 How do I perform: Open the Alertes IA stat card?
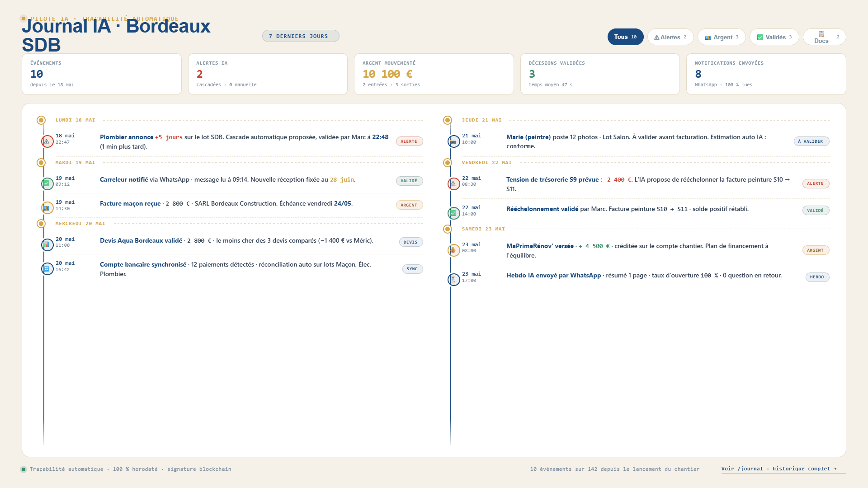[268, 74]
